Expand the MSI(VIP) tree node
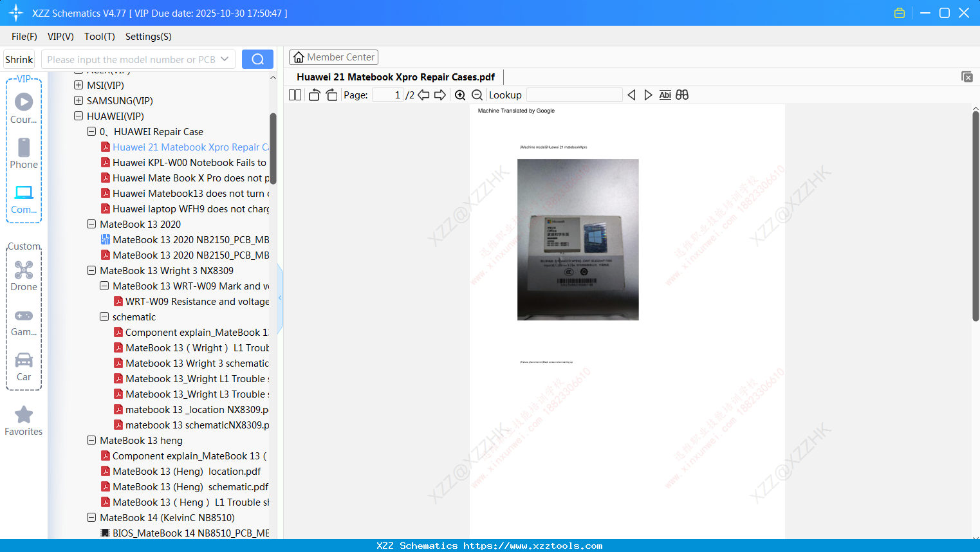The width and height of the screenshot is (980, 552). tap(79, 86)
